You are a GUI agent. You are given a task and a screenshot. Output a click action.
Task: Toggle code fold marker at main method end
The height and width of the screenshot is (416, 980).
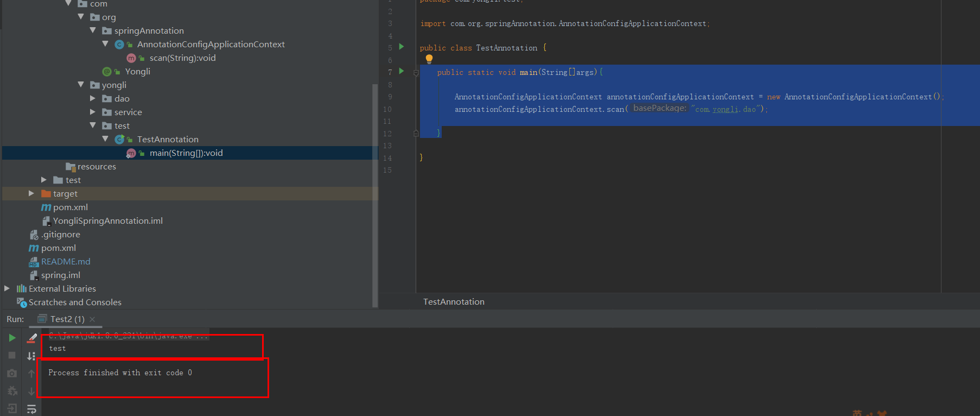[x=416, y=133]
